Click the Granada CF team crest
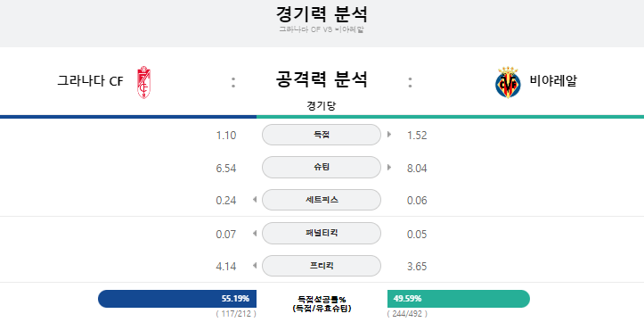The width and height of the screenshot is (644, 322). click(143, 82)
